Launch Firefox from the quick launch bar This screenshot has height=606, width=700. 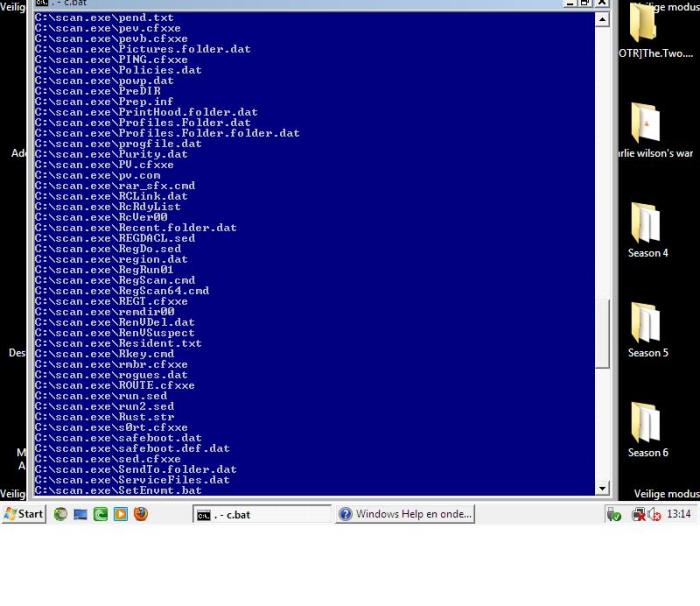tap(141, 514)
